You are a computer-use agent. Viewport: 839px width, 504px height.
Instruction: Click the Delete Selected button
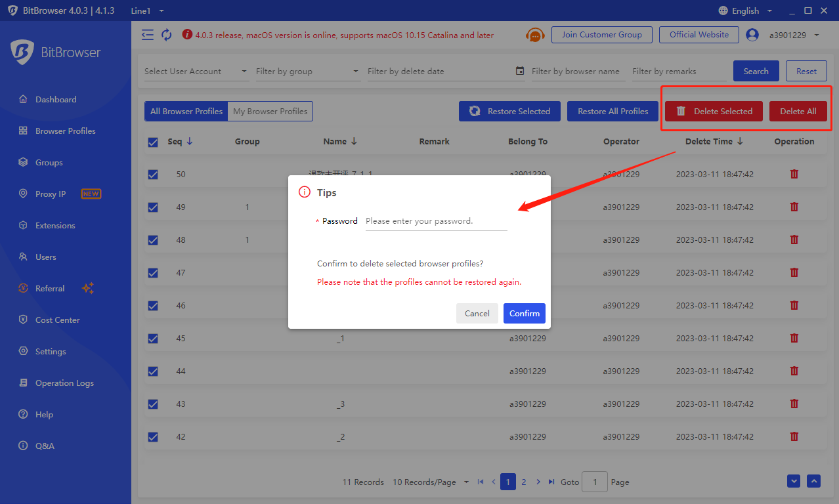coord(714,111)
